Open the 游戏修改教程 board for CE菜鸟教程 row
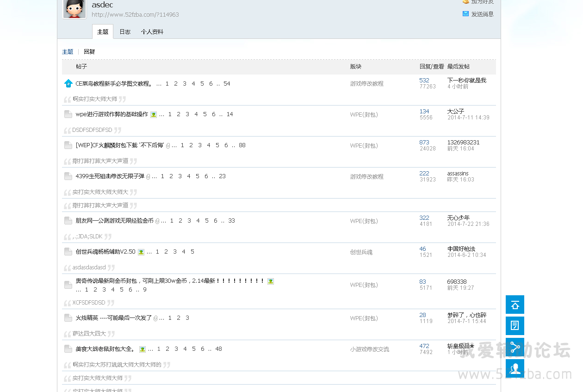The image size is (583, 392). click(367, 84)
